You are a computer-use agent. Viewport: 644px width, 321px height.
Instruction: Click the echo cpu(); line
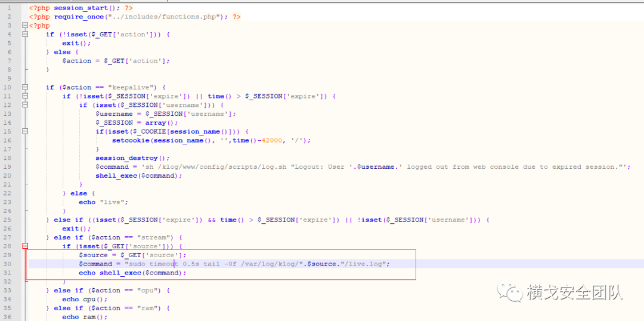(85, 299)
